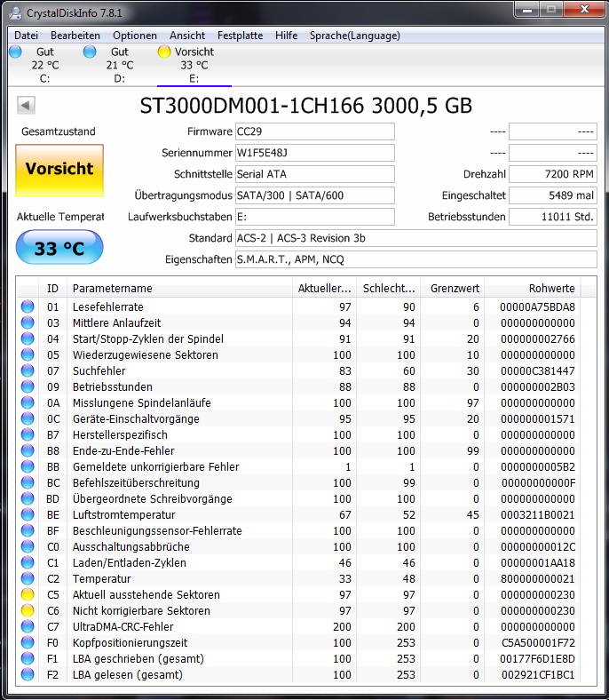Click the Rohwerte column header

click(x=534, y=289)
